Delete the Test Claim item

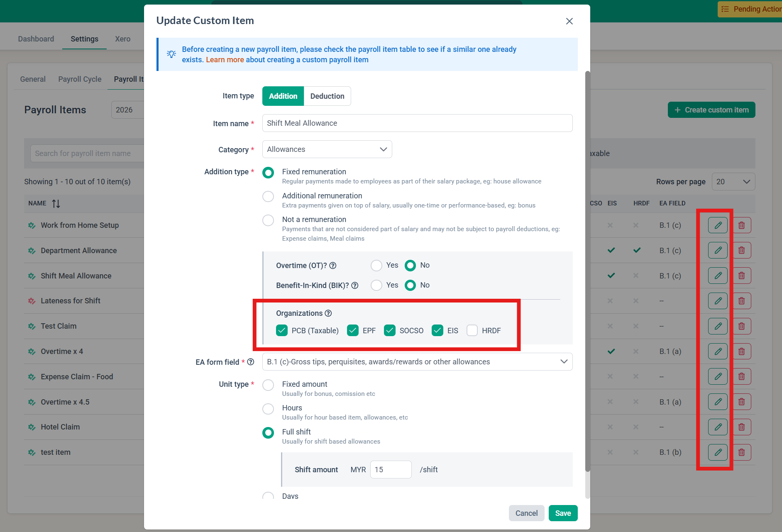coord(741,326)
